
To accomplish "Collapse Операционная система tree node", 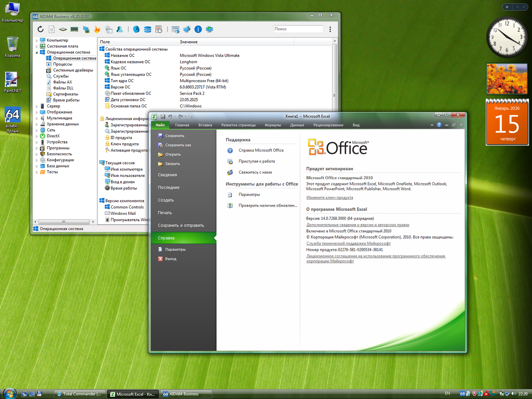I will click(37, 52).
